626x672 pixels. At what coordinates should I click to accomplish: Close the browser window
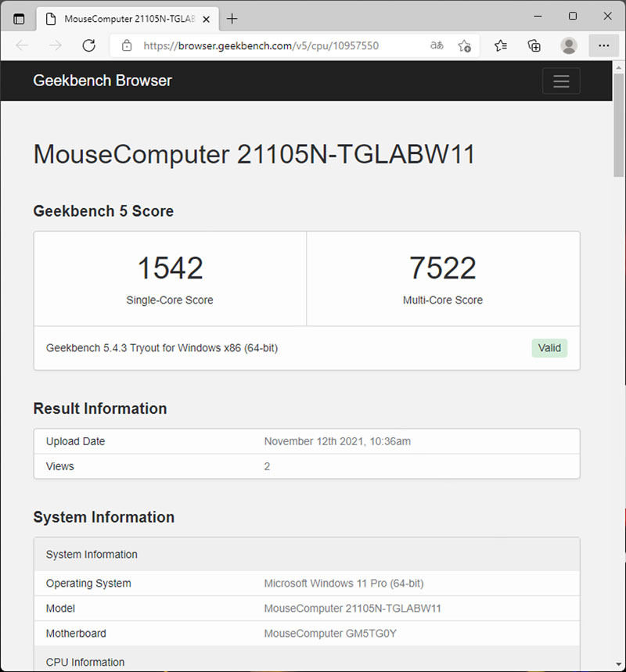point(607,16)
